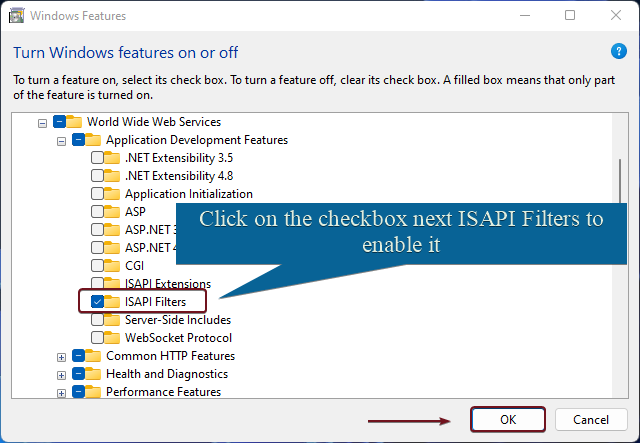Screen dimensions: 640x443
Task: Click the .NET Extensibility 3.5 folder icon
Action: 112,158
